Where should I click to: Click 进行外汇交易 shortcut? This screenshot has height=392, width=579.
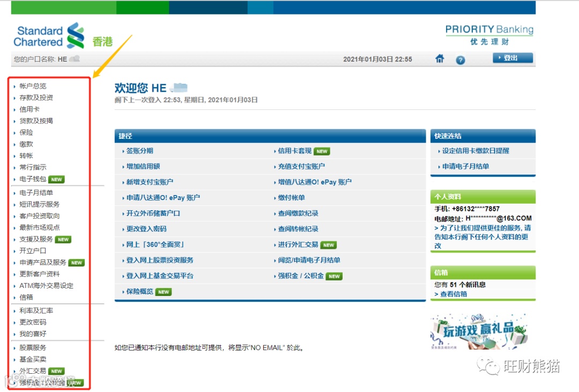(298, 245)
